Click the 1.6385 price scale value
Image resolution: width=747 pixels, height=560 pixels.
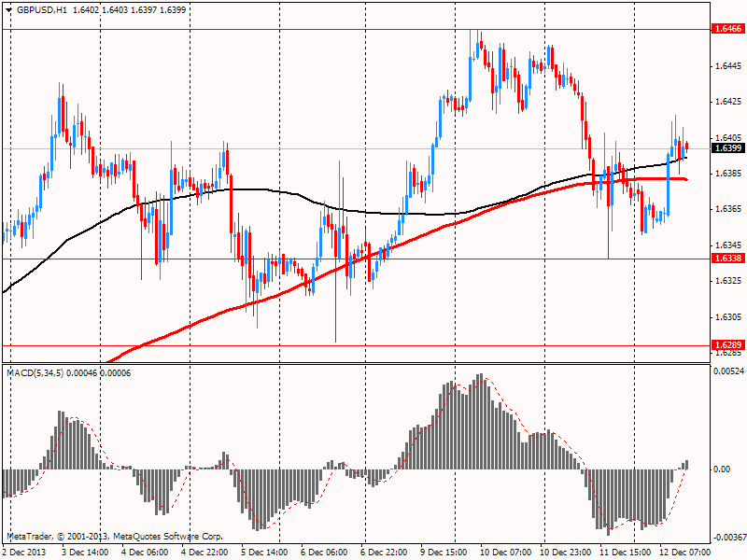point(729,174)
